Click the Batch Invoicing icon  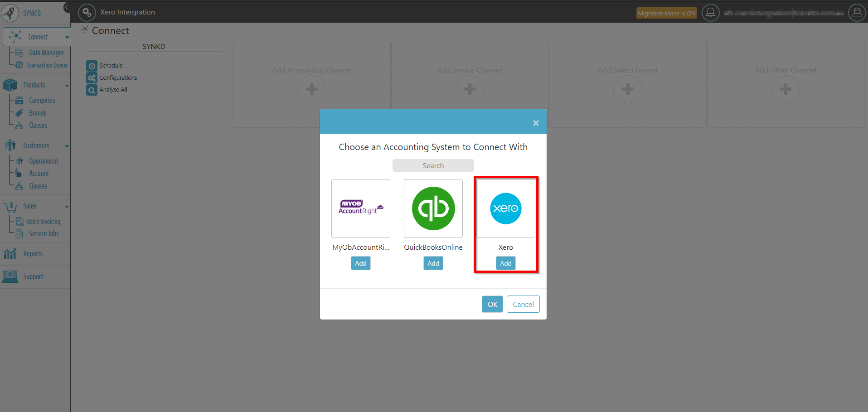20,222
